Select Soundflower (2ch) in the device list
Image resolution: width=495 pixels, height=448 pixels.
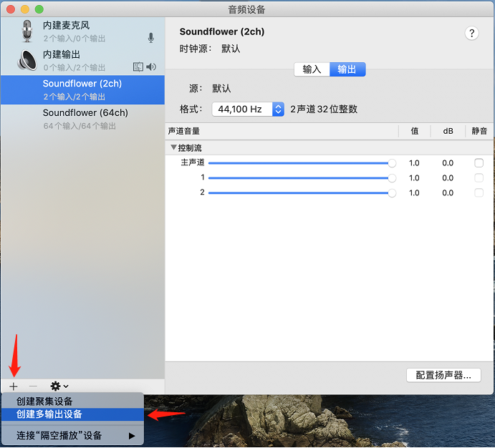point(82,90)
